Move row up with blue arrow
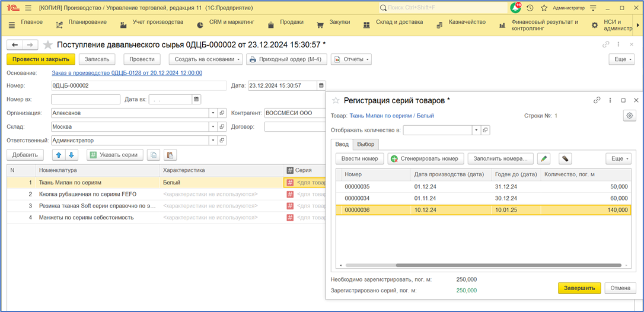 click(x=58, y=155)
